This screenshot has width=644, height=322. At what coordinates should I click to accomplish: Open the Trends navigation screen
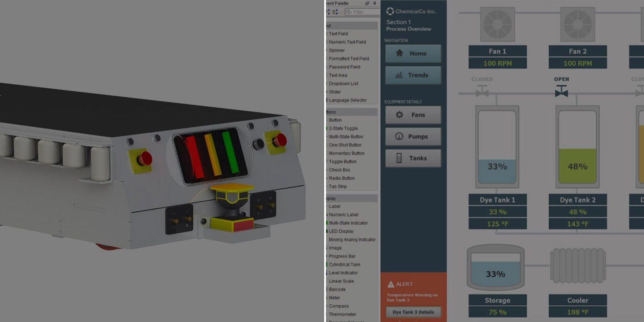pos(414,75)
